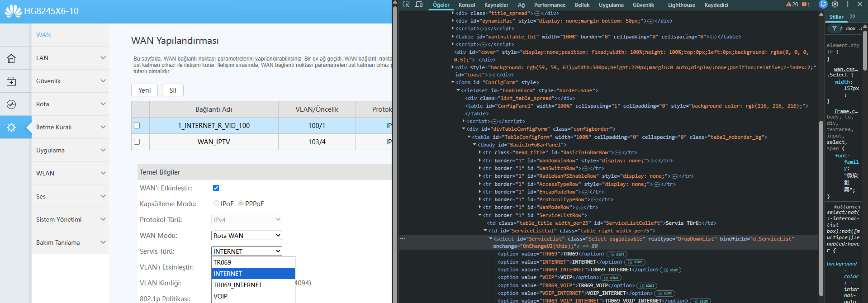Switch to the Konsol tab in DevTools
Viewport: 868px width, 303px height.
coord(467,5)
